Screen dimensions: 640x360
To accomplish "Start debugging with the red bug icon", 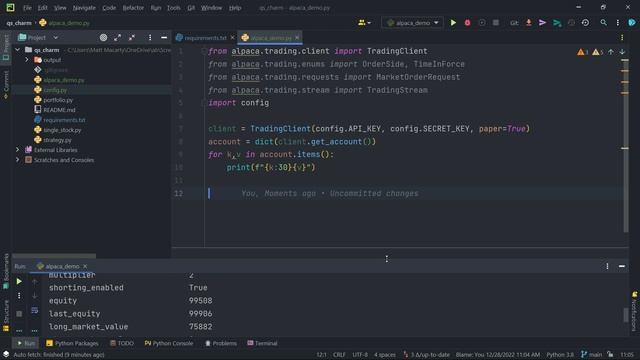I will coord(467,23).
